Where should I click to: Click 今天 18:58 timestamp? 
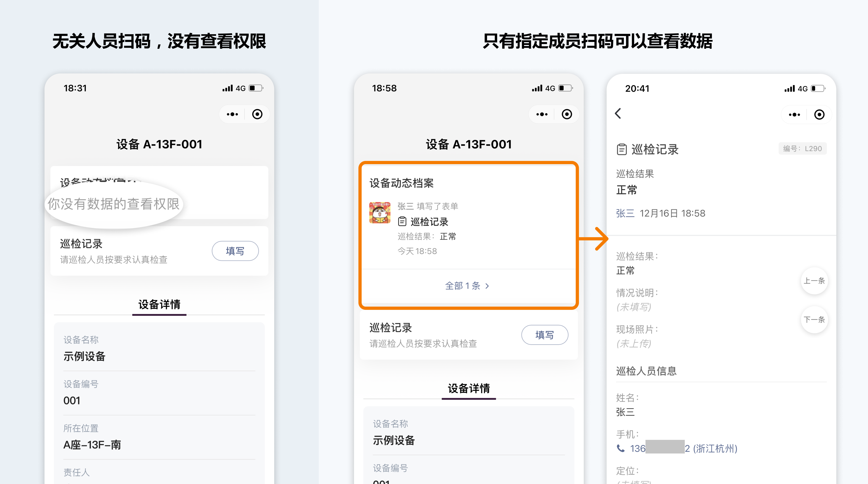(417, 251)
